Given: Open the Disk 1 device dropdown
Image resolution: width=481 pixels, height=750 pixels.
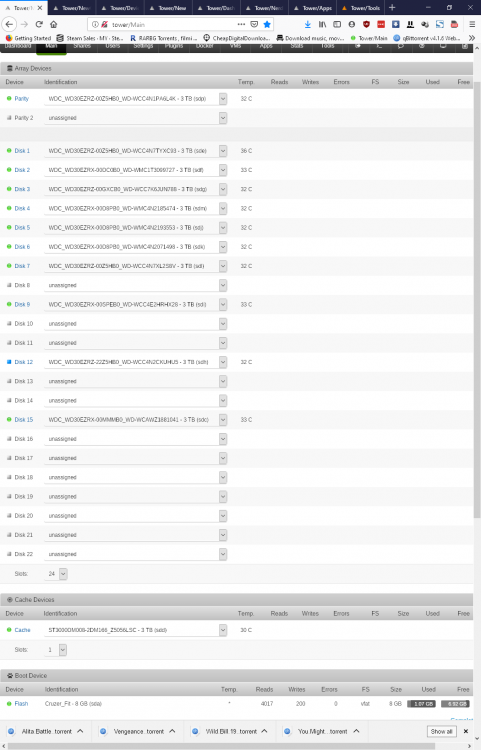Looking at the screenshot, I should coord(135,151).
